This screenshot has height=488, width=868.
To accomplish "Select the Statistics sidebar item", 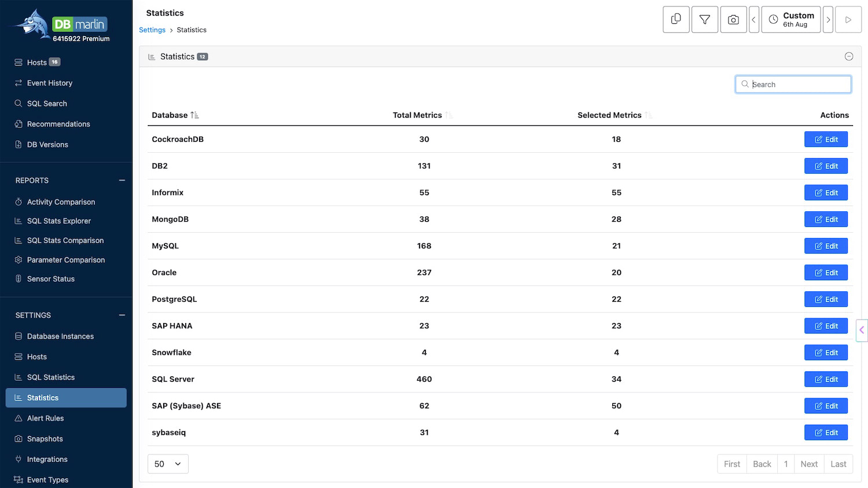I will 66,398.
